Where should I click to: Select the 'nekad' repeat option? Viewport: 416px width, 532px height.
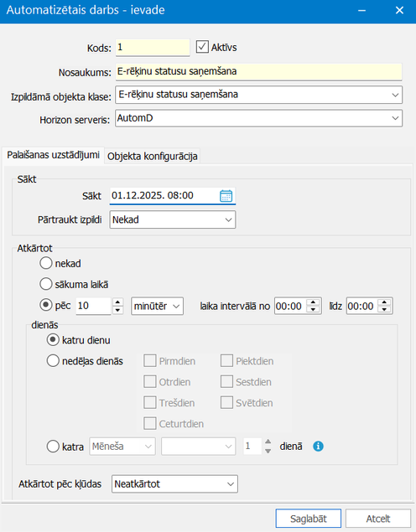(46, 263)
